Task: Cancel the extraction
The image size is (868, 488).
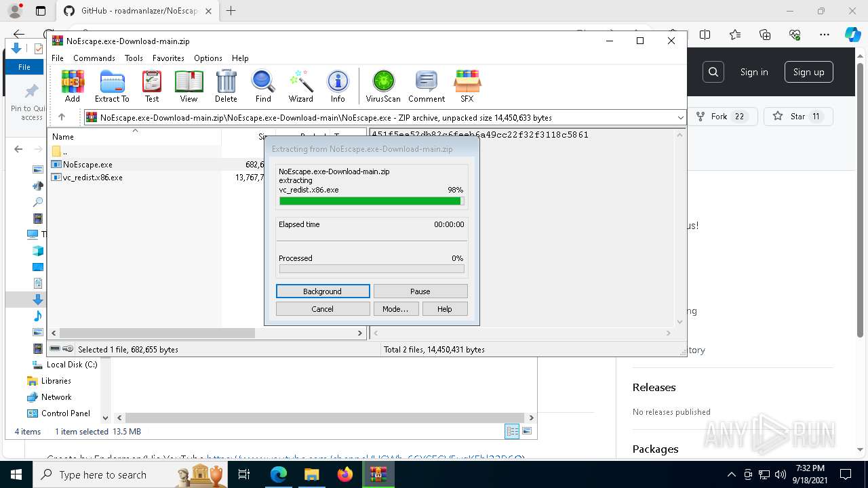Action: click(323, 309)
